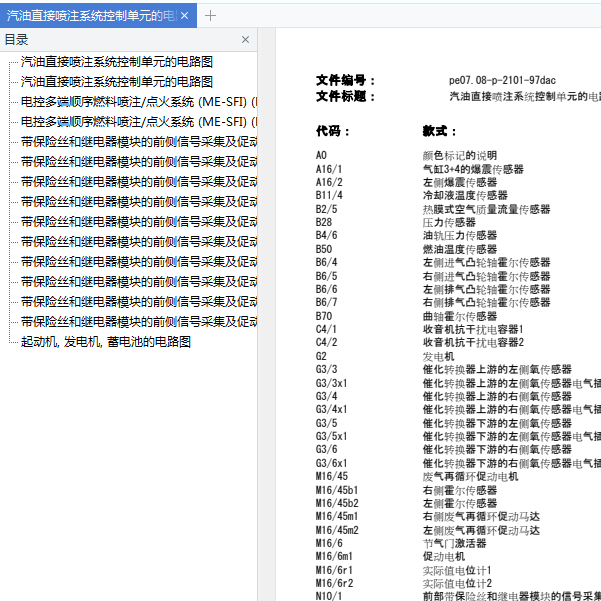Screen dimensions: 601x601
Task: Click 左侧排气凸轮轴霍尔传感器 description
Action: click(486, 289)
